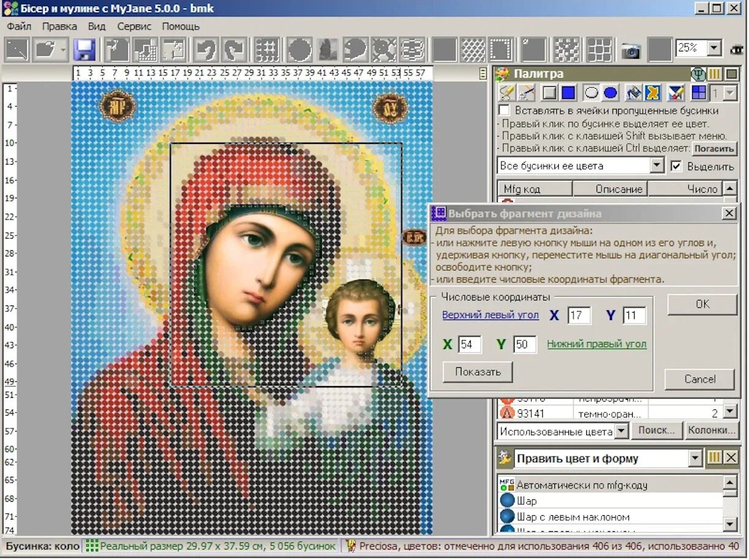749x560 pixels.
Task: Click the checkered beads toolbar icon
Action: (567, 50)
